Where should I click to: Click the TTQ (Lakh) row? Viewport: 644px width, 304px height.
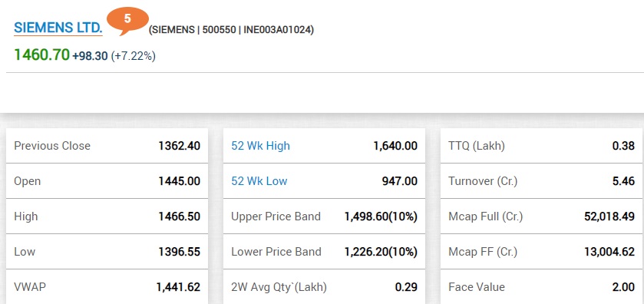542,146
